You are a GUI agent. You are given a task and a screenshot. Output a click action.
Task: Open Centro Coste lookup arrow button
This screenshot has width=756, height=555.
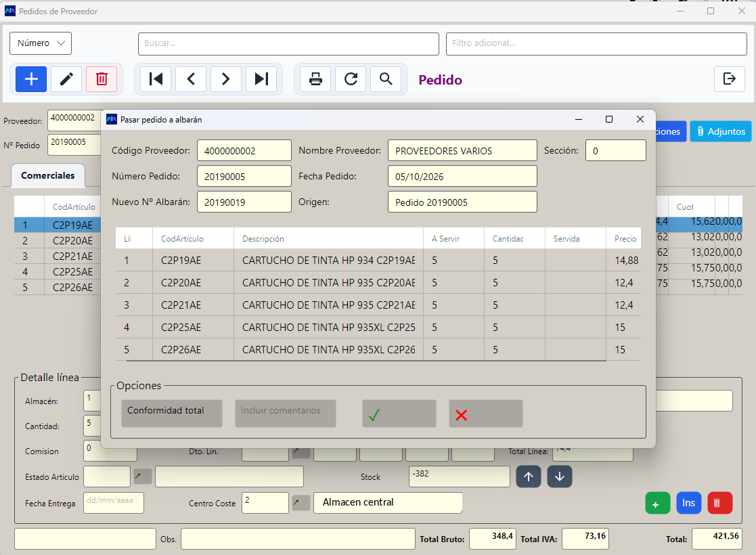click(x=301, y=503)
